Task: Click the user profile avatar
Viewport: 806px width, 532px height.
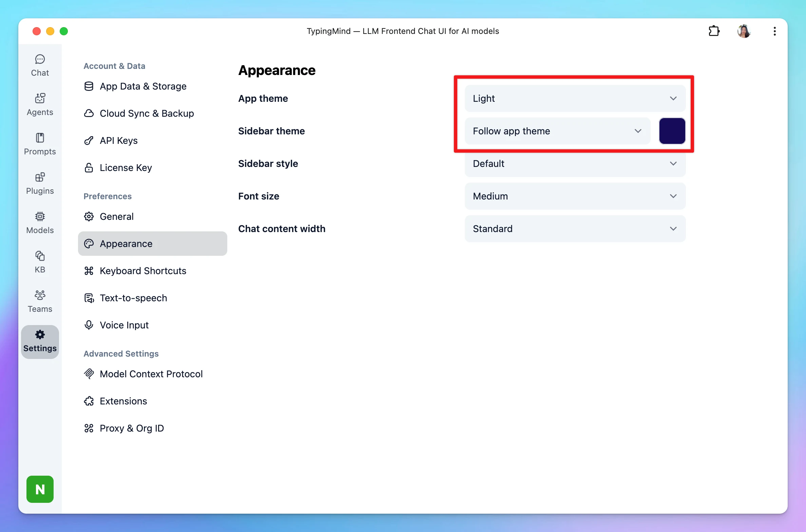Action: (744, 31)
